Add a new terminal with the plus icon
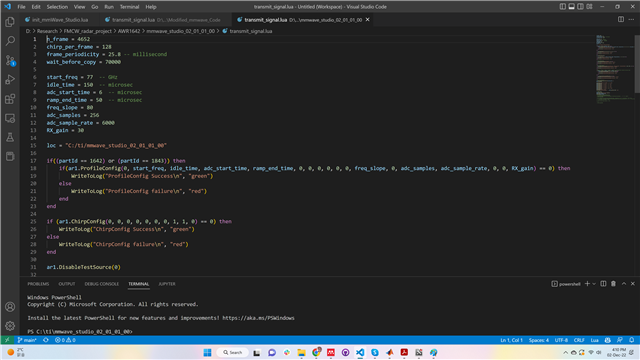640x360 pixels. (x=587, y=284)
